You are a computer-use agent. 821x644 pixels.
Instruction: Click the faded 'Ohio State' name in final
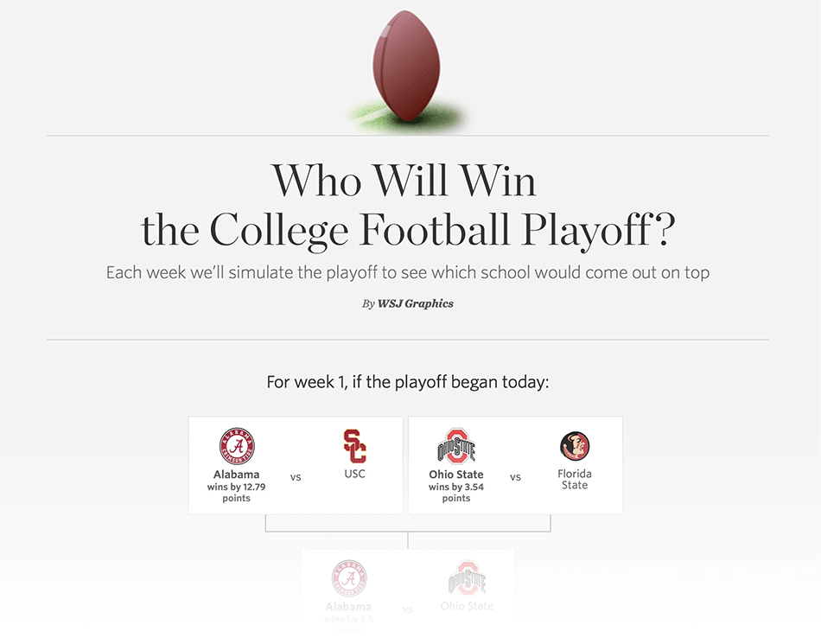[467, 606]
